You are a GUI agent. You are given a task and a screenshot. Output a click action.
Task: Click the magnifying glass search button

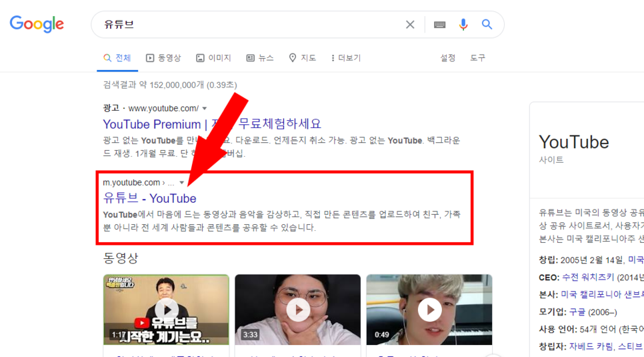(x=487, y=24)
